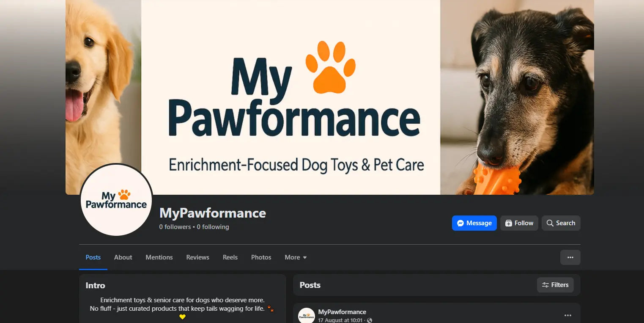This screenshot has height=323, width=644.
Task: Click the 0 followers link
Action: pyautogui.click(x=175, y=227)
